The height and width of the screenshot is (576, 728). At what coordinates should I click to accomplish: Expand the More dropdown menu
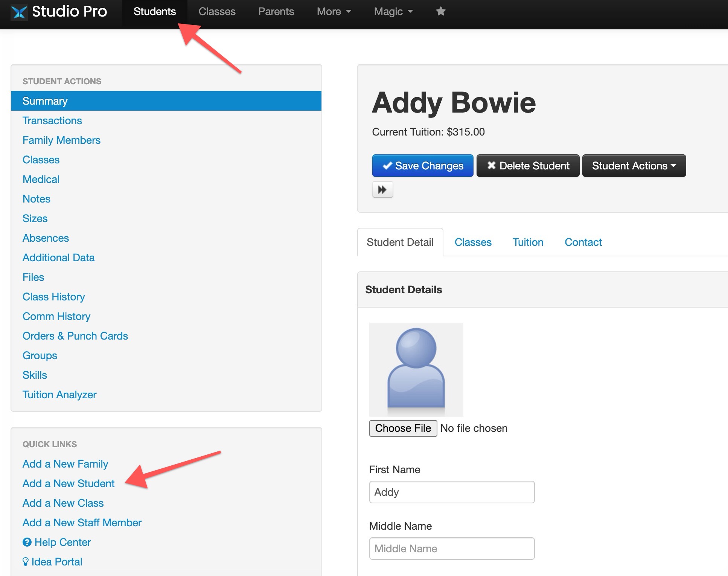(x=334, y=11)
